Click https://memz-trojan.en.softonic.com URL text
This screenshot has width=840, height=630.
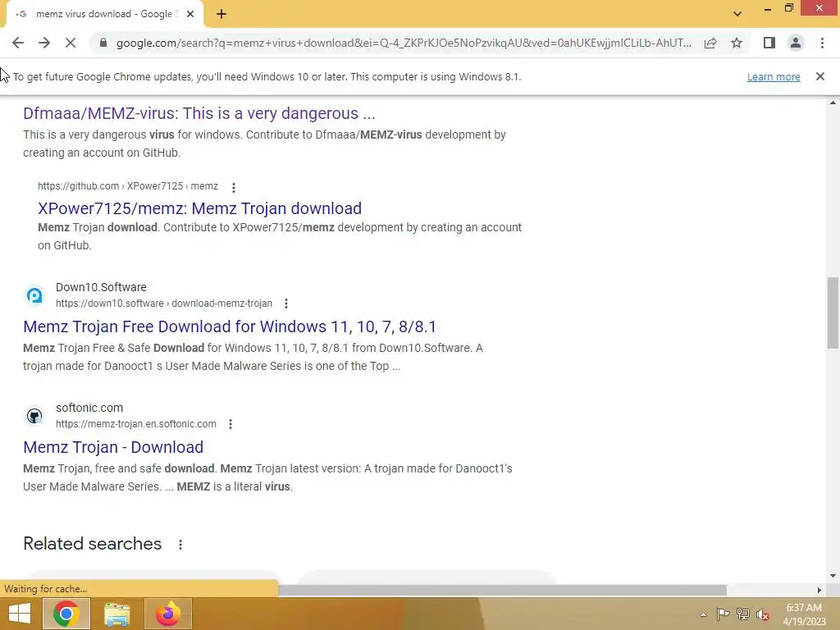(136, 424)
